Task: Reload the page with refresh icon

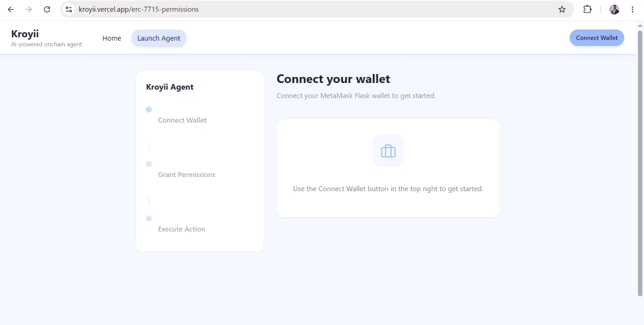Action: (x=47, y=9)
